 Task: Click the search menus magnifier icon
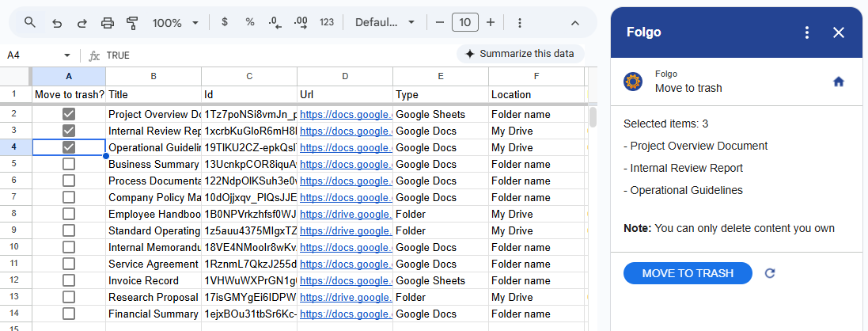(30, 22)
